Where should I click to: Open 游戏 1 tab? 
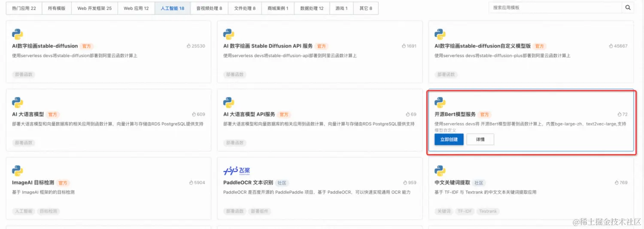342,8
